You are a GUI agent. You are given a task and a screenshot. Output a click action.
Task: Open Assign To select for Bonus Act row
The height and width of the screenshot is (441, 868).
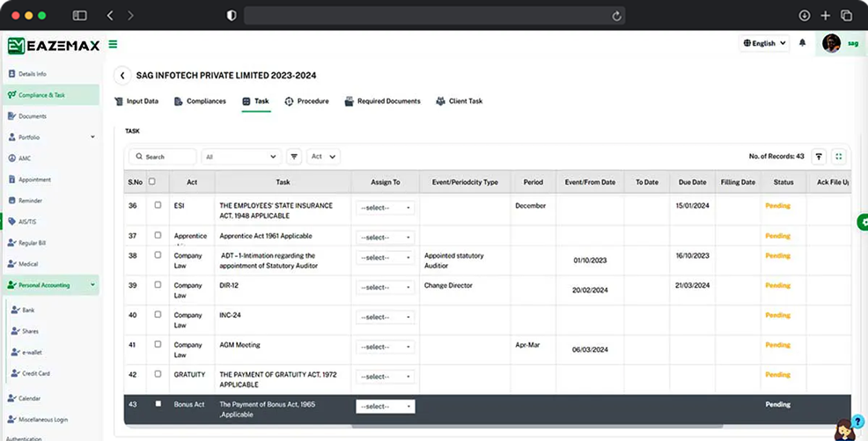tap(386, 406)
